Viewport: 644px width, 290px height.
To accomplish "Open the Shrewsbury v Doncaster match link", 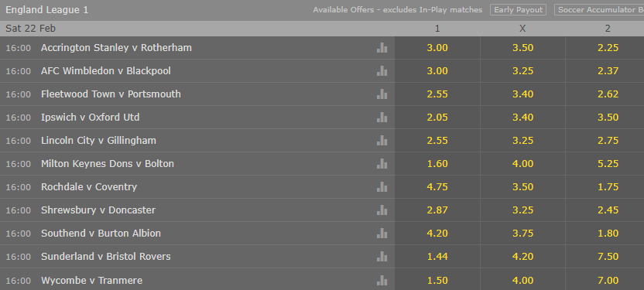I will pos(98,210).
